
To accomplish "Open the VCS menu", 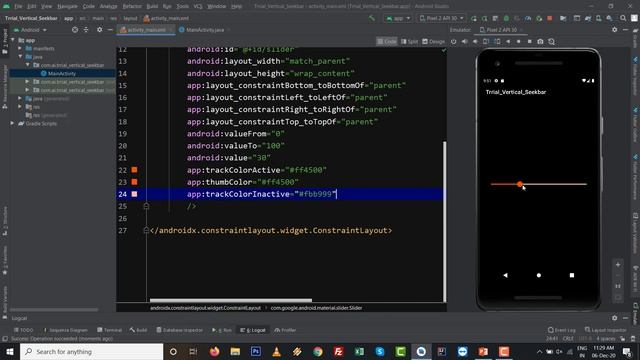I will (198, 6).
